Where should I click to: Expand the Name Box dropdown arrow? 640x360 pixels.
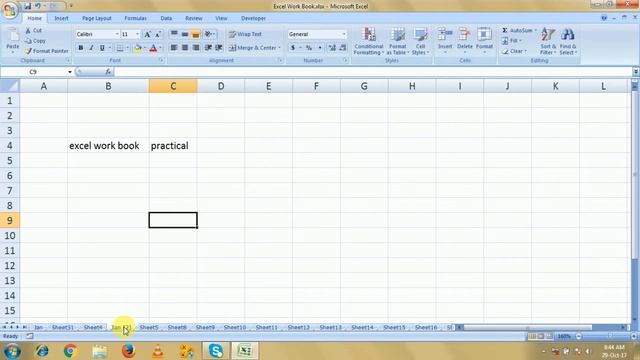click(70, 72)
